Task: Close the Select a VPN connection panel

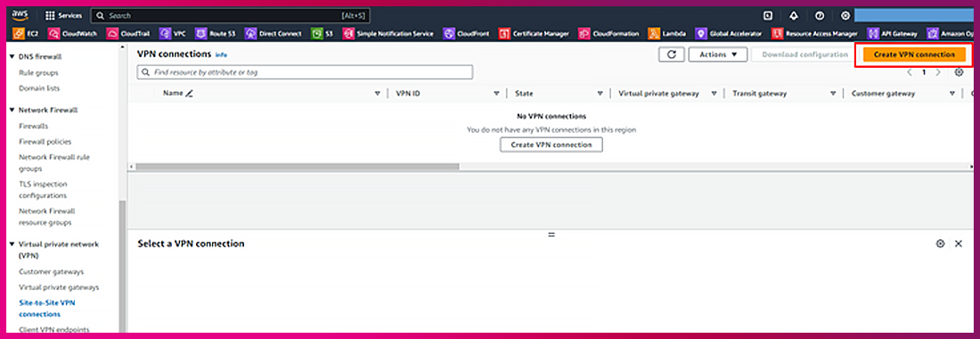Action: 959,244
